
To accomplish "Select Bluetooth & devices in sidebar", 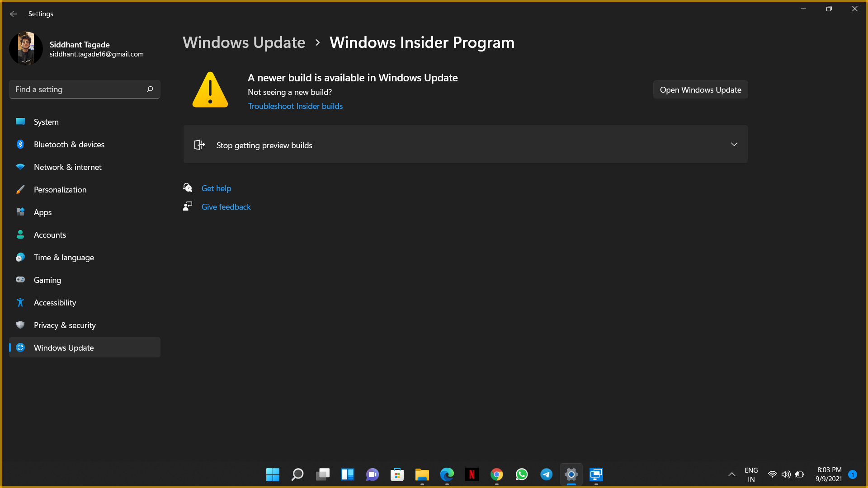I will click(20, 144).
